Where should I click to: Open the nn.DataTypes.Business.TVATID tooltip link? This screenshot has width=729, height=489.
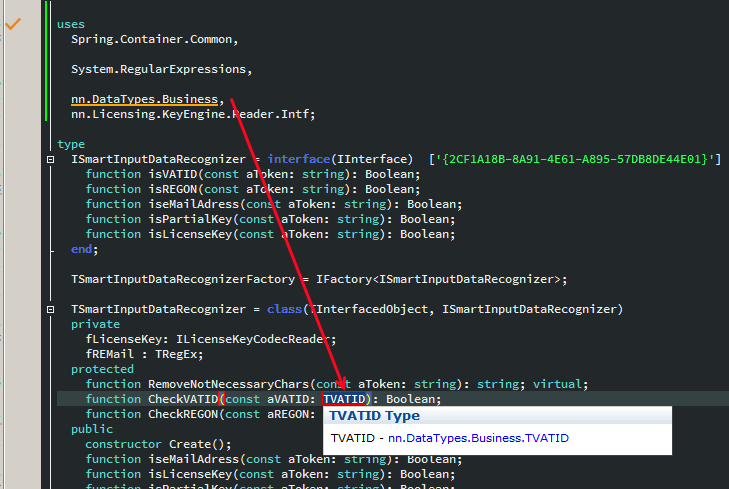[478, 438]
